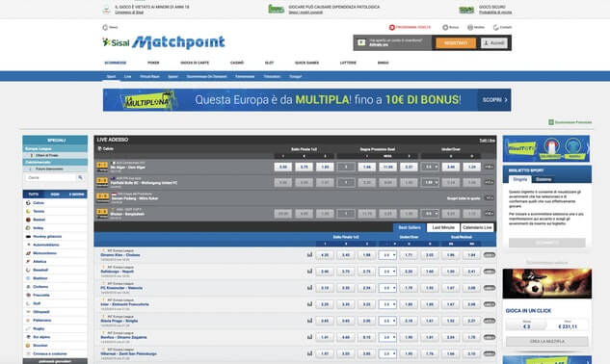Select the Singola tab in Biglietto Sport
This screenshot has width=610, height=364.
(519, 179)
